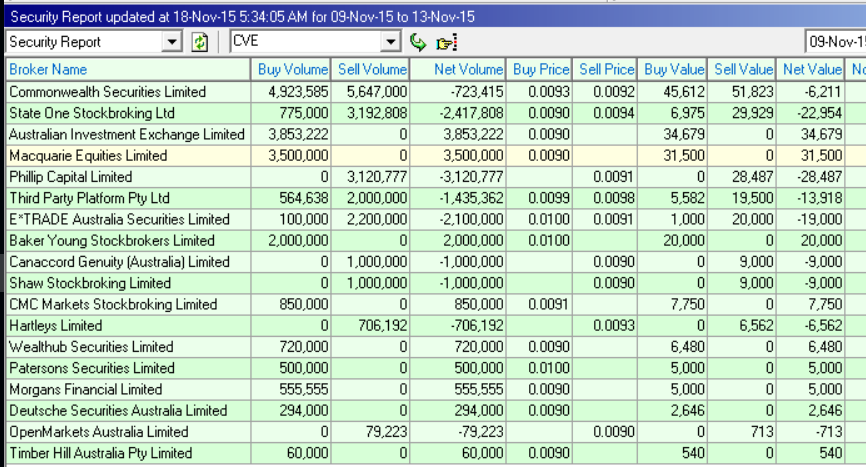This screenshot has height=467, width=866.
Task: Click buy volume cell 4,923,585
Action: click(291, 92)
